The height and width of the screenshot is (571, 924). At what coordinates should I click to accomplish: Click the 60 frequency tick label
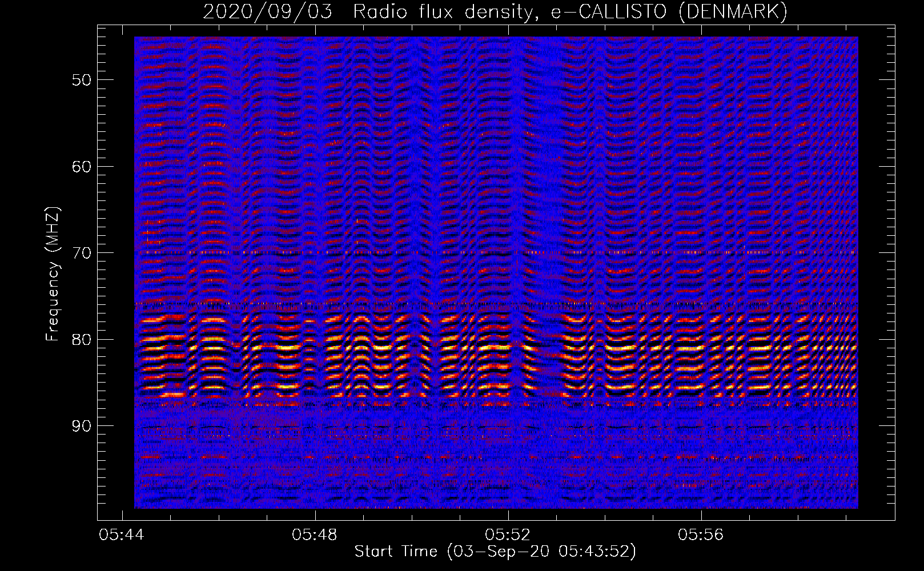pyautogui.click(x=82, y=167)
